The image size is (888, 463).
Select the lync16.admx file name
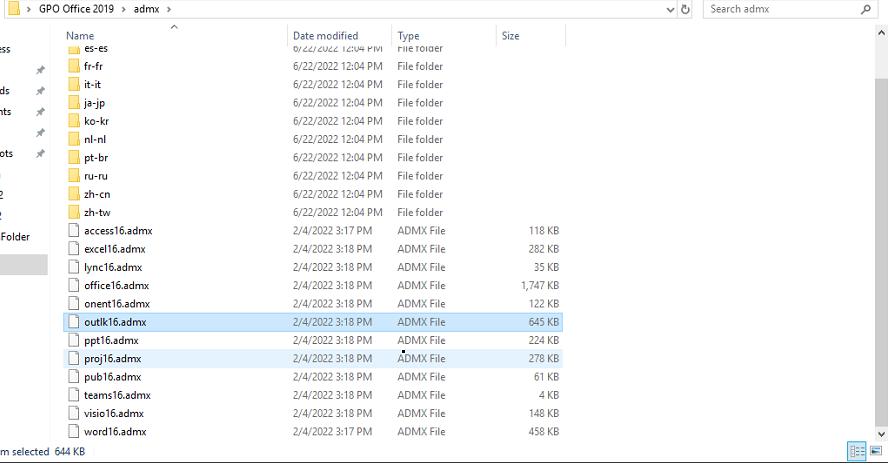tap(113, 267)
